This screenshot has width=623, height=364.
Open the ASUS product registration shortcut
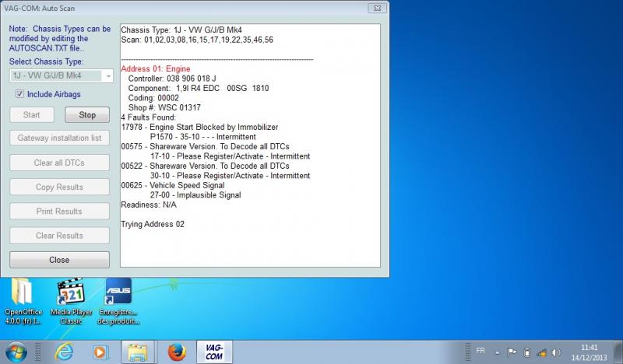click(118, 301)
